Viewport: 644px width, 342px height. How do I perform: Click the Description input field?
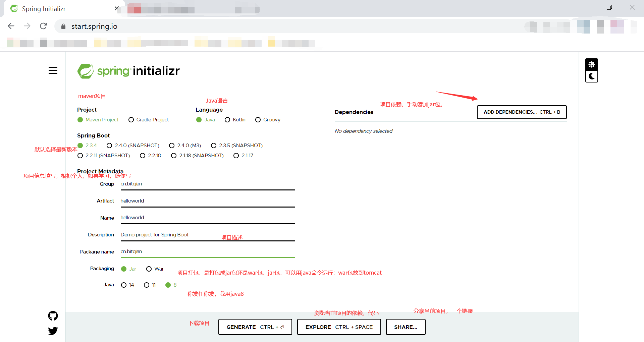click(x=208, y=235)
